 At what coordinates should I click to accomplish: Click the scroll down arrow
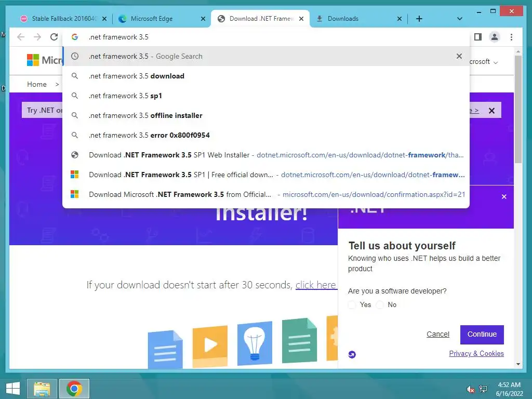pyautogui.click(x=518, y=364)
